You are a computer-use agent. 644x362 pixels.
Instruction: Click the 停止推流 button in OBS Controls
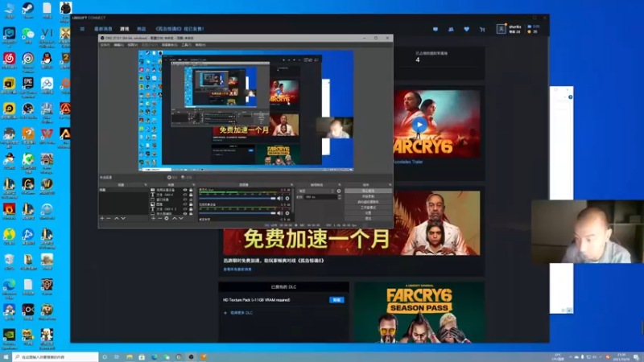coord(368,191)
